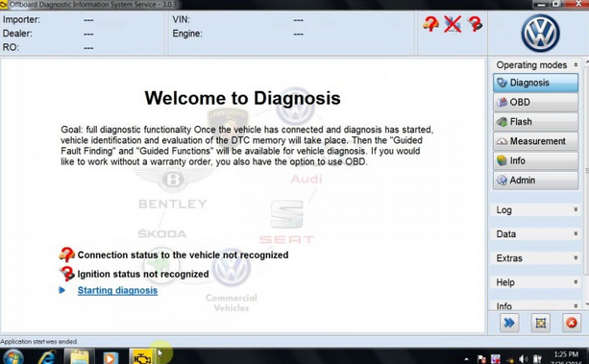Click the 'Ignition status not recognized' text
Image resolution: width=589 pixels, height=364 pixels.
click(143, 274)
